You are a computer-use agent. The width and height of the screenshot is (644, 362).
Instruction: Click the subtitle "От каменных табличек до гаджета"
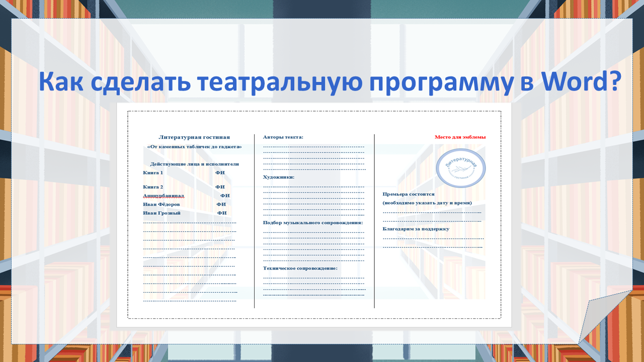tap(194, 147)
